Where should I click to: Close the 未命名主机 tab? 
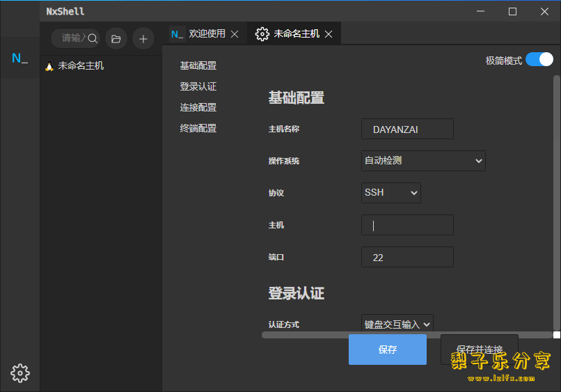point(329,34)
